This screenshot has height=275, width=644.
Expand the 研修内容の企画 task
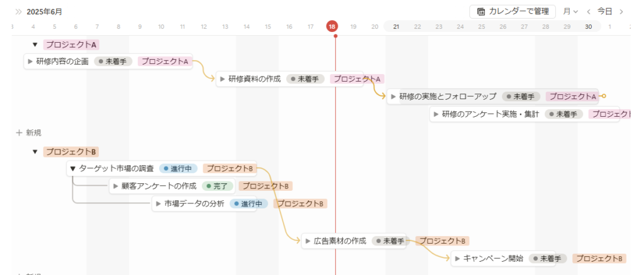30,62
